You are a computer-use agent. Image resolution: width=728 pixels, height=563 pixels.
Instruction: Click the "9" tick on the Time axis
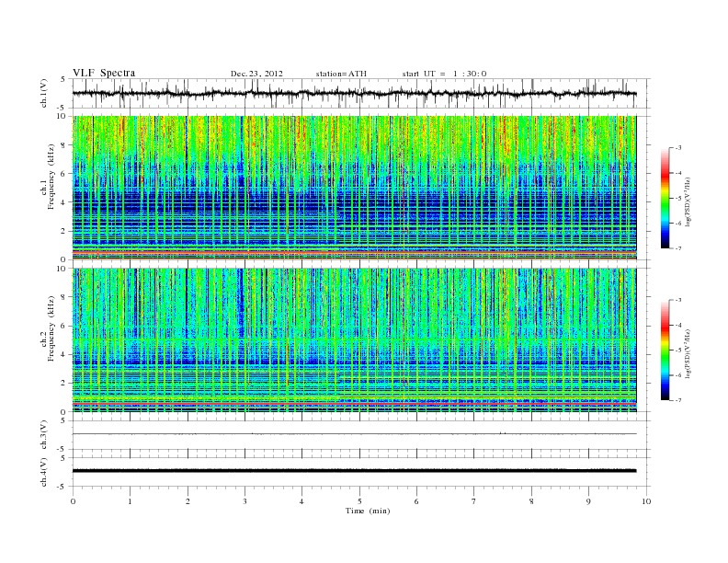588,501
